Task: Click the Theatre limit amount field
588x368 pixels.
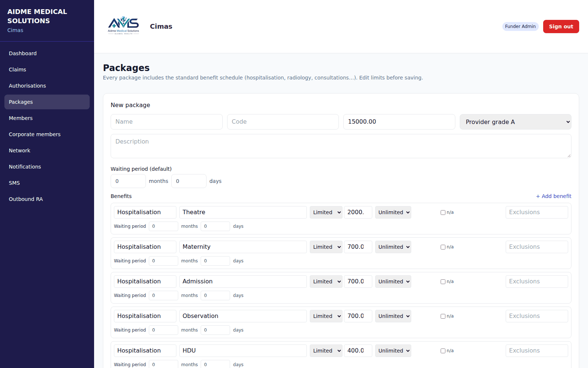Action: tap(358, 212)
